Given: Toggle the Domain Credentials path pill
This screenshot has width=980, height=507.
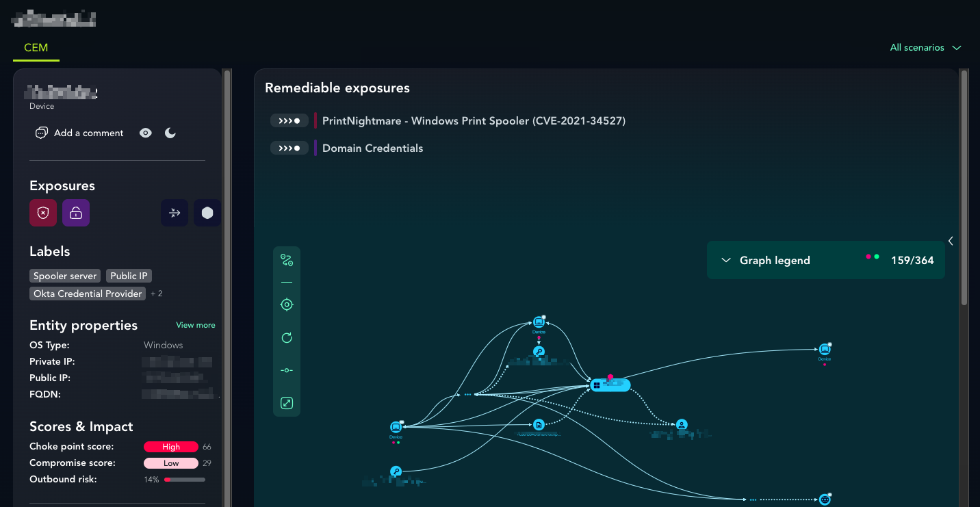Looking at the screenshot, I should click(289, 148).
